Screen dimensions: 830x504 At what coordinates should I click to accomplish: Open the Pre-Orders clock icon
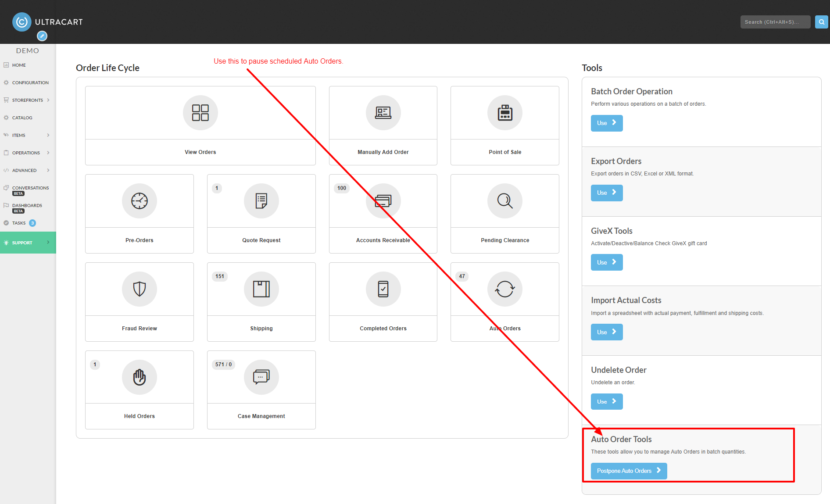click(x=140, y=201)
